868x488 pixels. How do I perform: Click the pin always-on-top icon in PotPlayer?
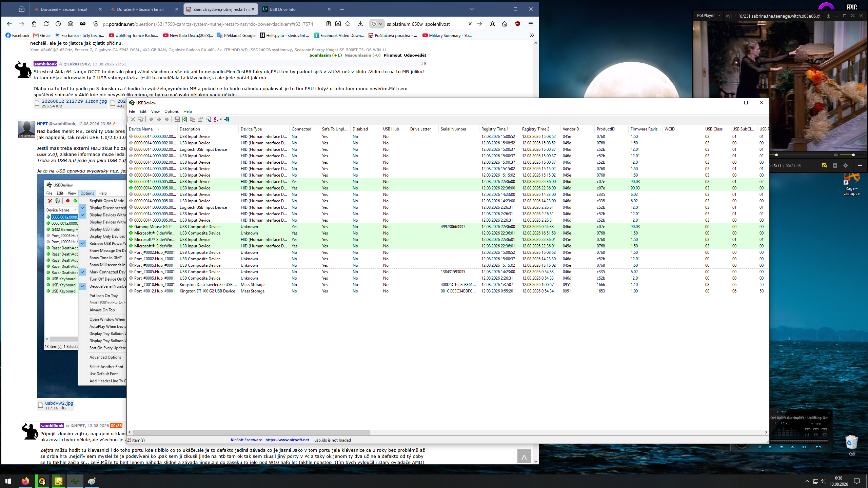click(x=828, y=16)
